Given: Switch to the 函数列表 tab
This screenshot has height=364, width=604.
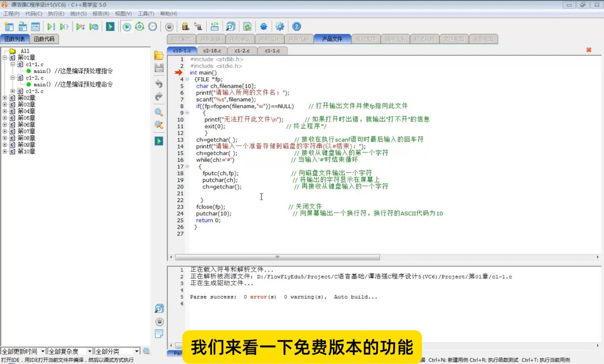Looking at the screenshot, I should 15,39.
